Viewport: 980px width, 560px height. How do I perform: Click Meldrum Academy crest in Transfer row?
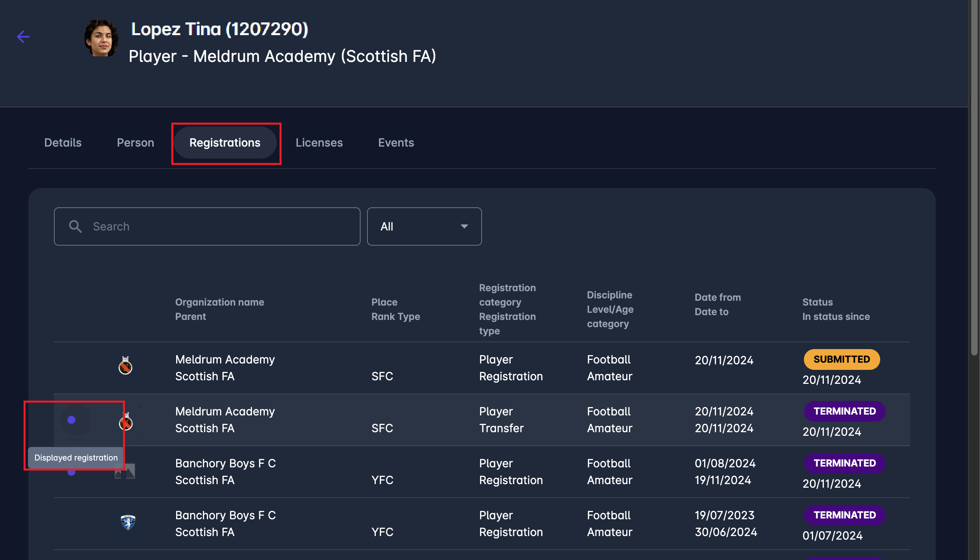tap(126, 422)
